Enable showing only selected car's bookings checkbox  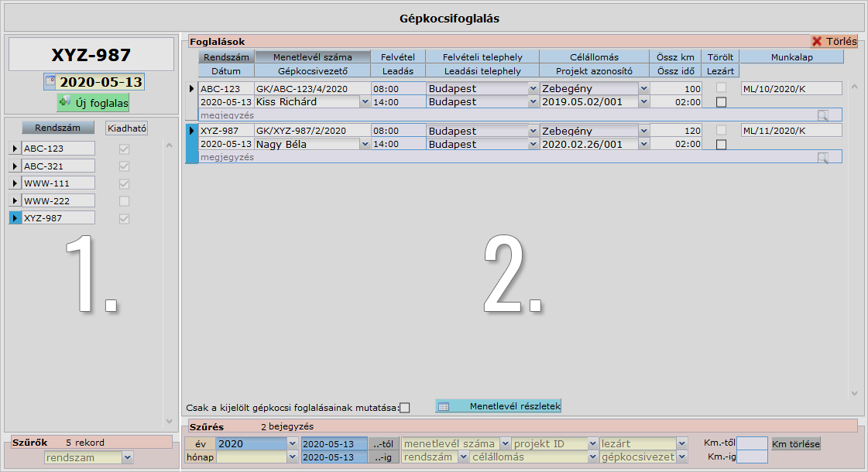click(404, 408)
